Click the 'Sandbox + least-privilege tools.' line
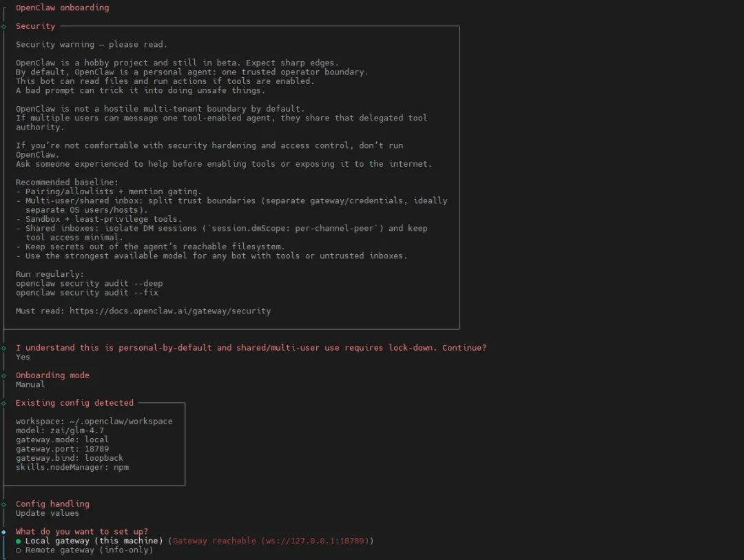Screen dimensions: 744x560 [x=99, y=219]
